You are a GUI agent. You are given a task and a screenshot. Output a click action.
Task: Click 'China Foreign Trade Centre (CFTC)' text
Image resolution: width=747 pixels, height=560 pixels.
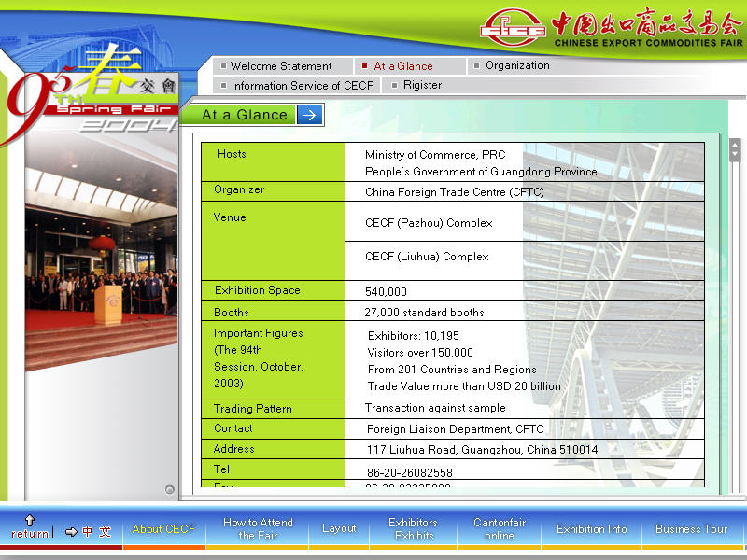tap(455, 192)
